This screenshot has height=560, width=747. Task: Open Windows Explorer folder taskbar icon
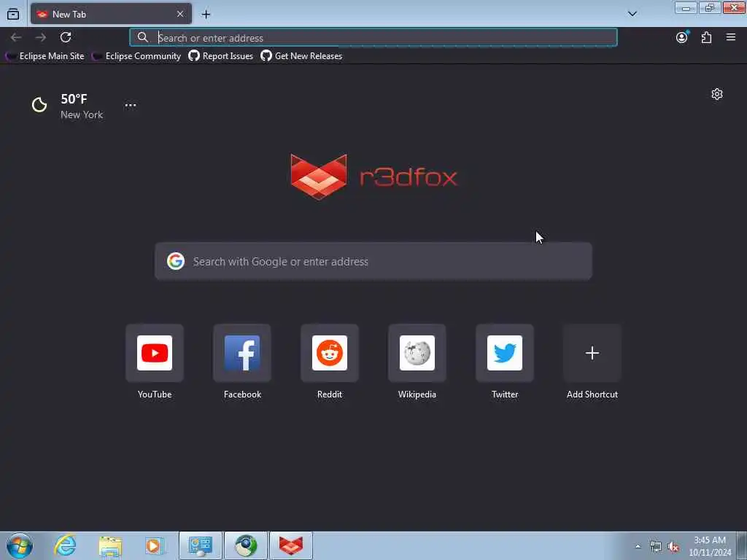point(111,545)
